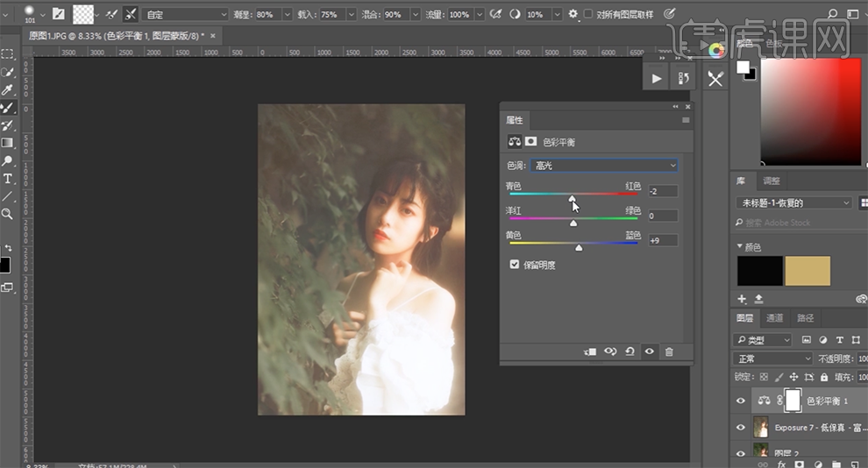Switch to the 通道 tab
868x468 pixels.
[774, 318]
